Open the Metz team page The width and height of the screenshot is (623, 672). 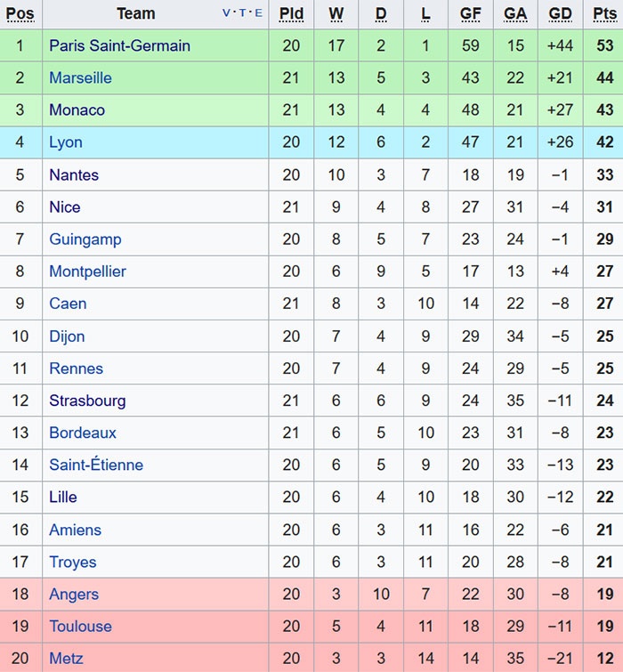point(66,659)
